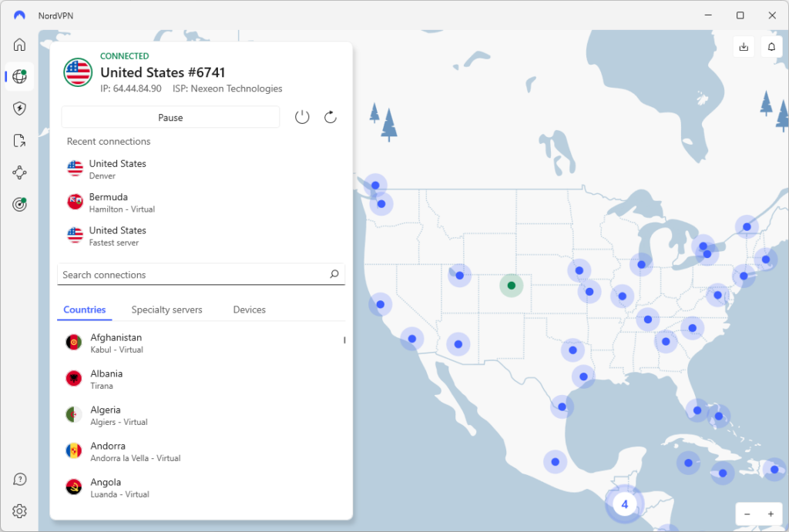Viewport: 789px width, 532px height.
Task: Open the Meshnet icon in sidebar
Action: click(x=19, y=172)
